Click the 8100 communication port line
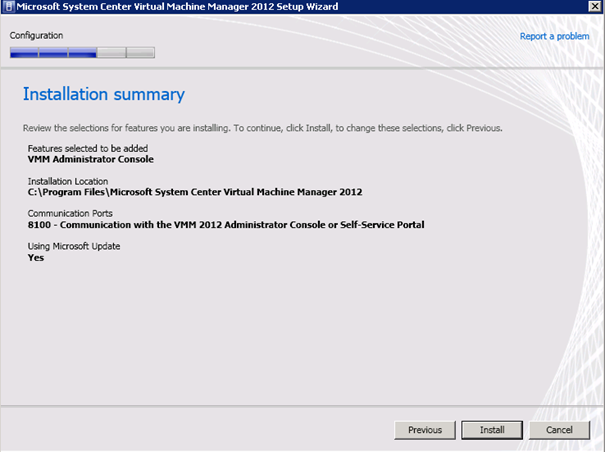605x452 pixels. point(226,225)
